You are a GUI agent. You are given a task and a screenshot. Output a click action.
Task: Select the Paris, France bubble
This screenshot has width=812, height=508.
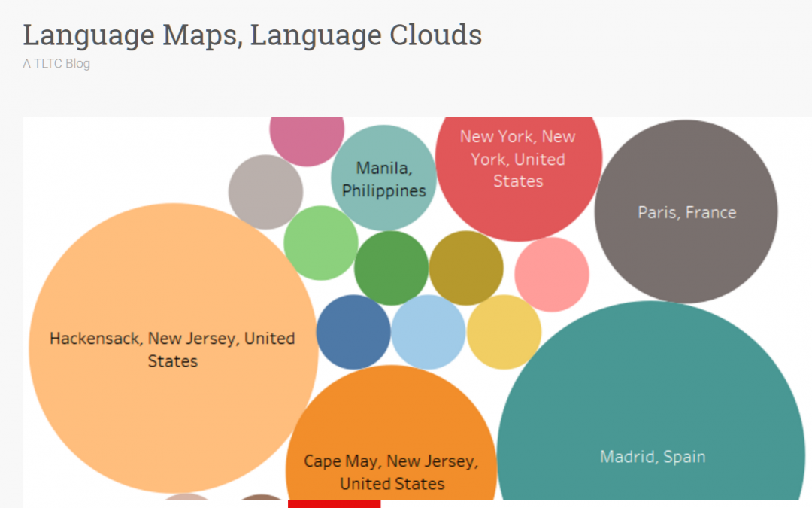[x=686, y=211]
